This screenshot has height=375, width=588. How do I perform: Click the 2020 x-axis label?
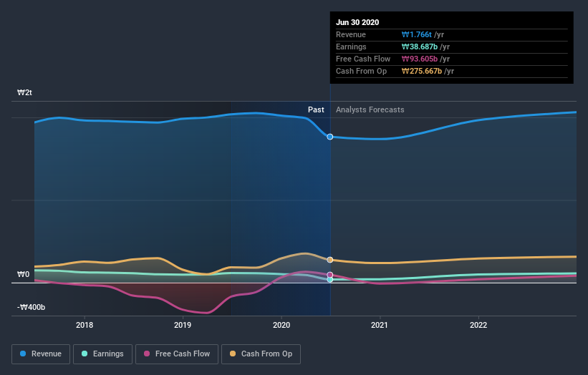(x=281, y=325)
